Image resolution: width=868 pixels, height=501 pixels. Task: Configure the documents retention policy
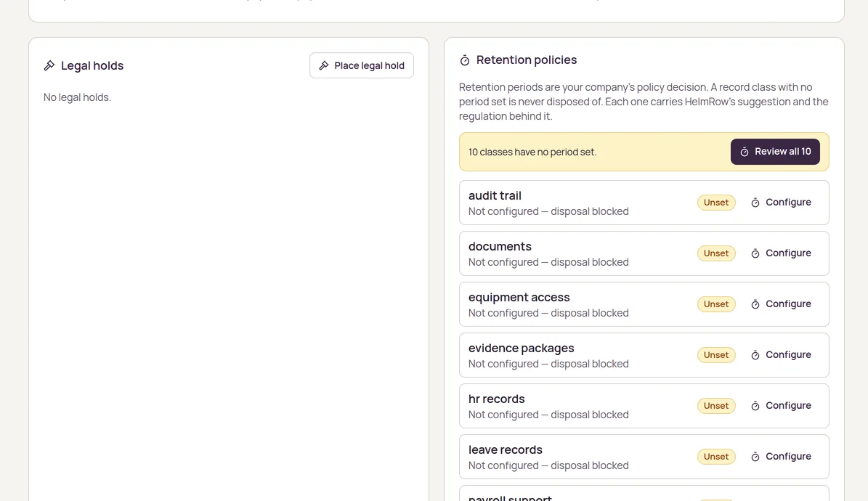coord(781,253)
